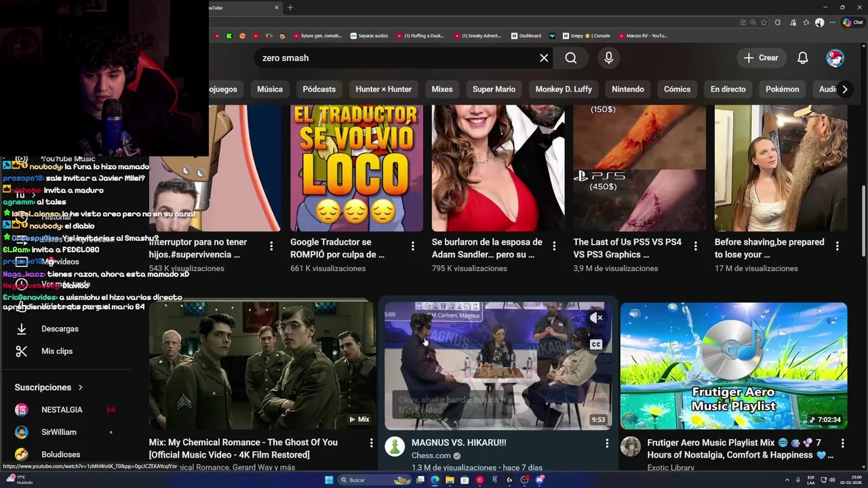
Task: Open 'Snepy | Console' bookmark
Action: tap(585, 36)
